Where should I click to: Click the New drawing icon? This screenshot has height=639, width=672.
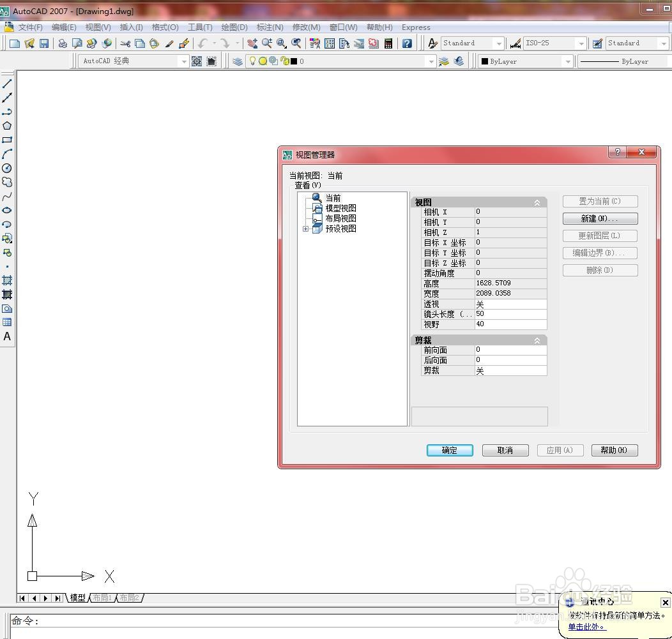pyautogui.click(x=15, y=43)
